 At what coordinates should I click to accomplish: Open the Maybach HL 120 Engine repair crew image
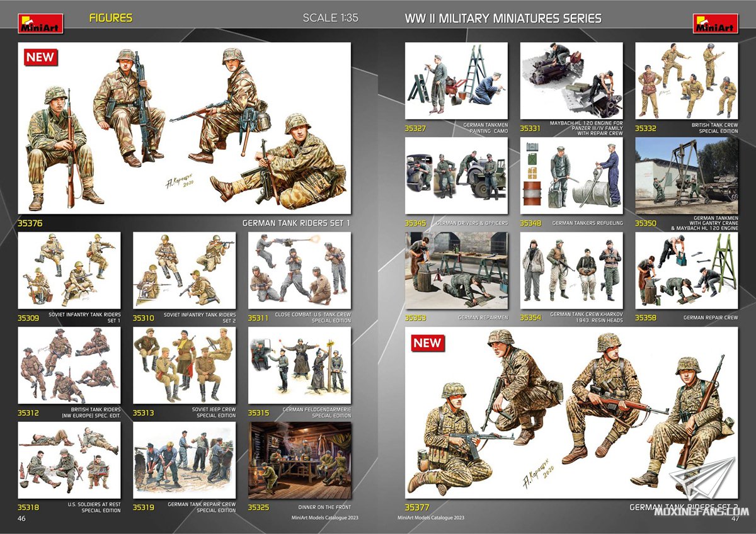571,81
